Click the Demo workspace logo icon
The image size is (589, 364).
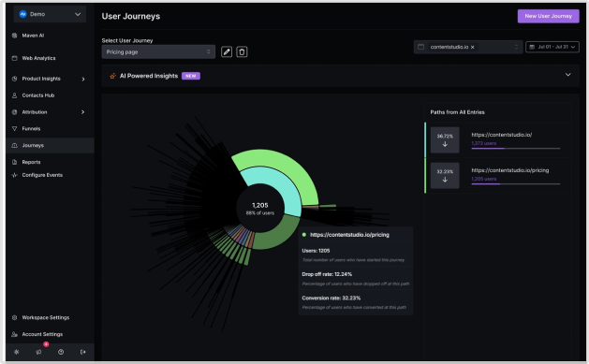(22, 14)
